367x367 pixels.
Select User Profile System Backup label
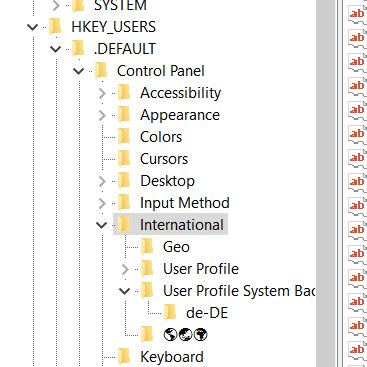point(239,291)
